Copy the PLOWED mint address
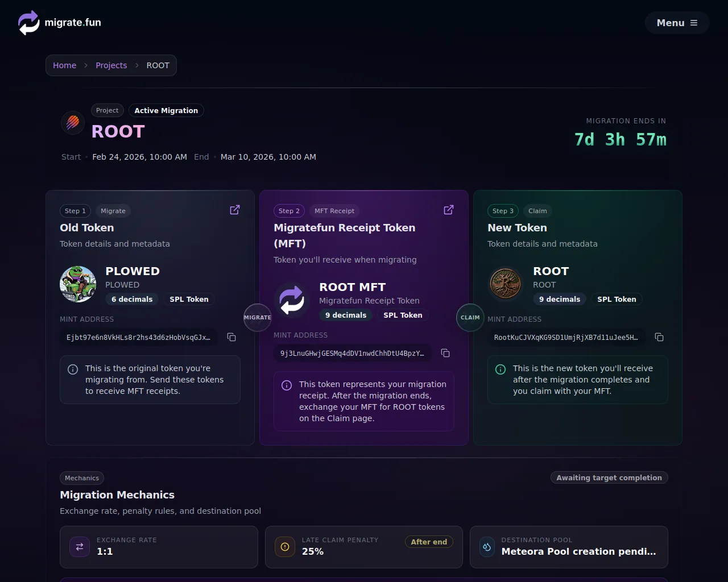 coord(231,337)
